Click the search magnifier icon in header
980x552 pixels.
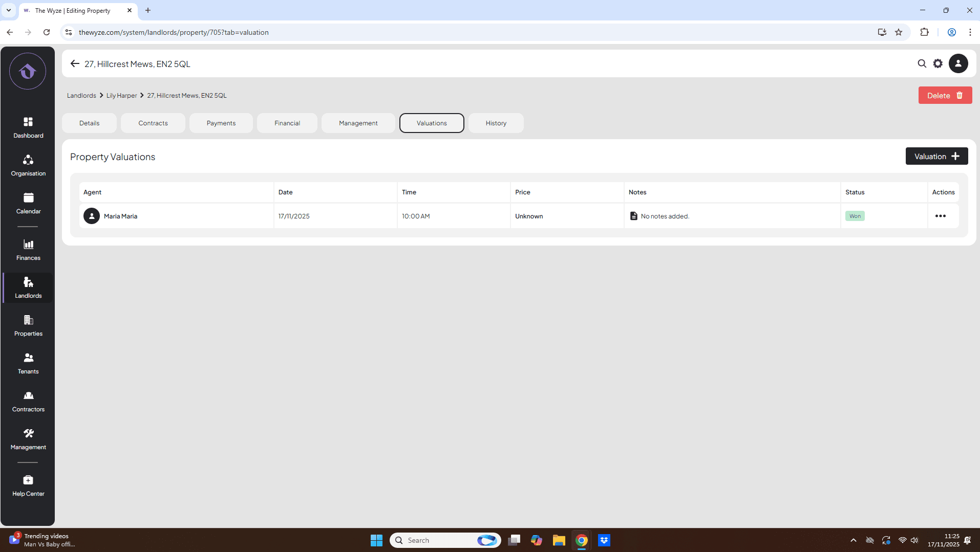pos(922,64)
